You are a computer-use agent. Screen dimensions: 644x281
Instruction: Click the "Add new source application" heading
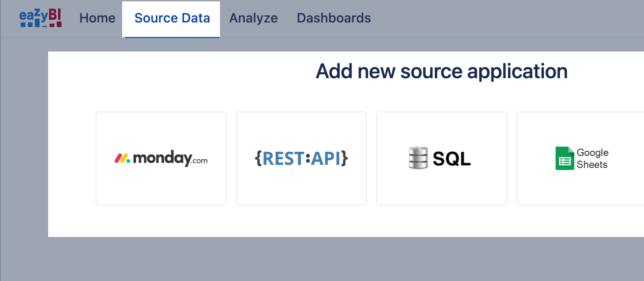(441, 71)
